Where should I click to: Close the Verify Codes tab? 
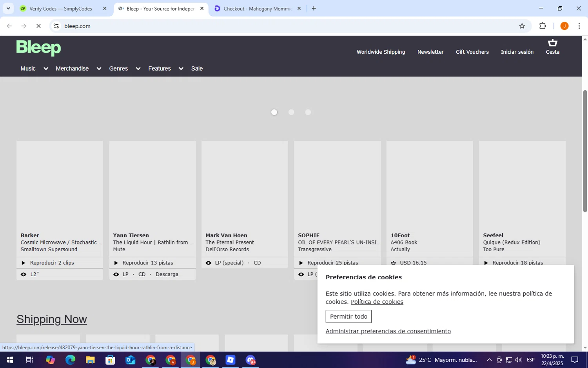click(x=105, y=8)
